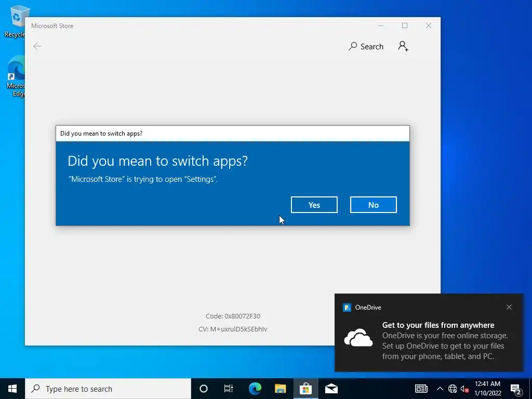532x399 pixels.
Task: Click the Microsoft Store window title
Action: click(52, 26)
